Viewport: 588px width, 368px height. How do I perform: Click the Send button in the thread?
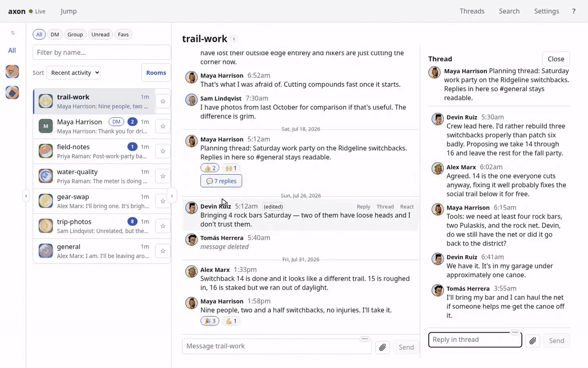tap(557, 341)
